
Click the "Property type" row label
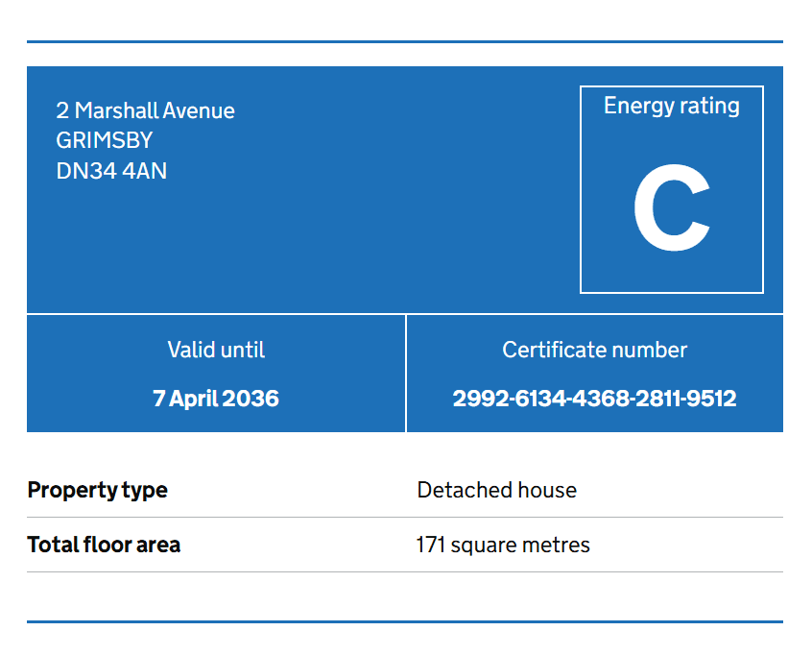coord(97,490)
